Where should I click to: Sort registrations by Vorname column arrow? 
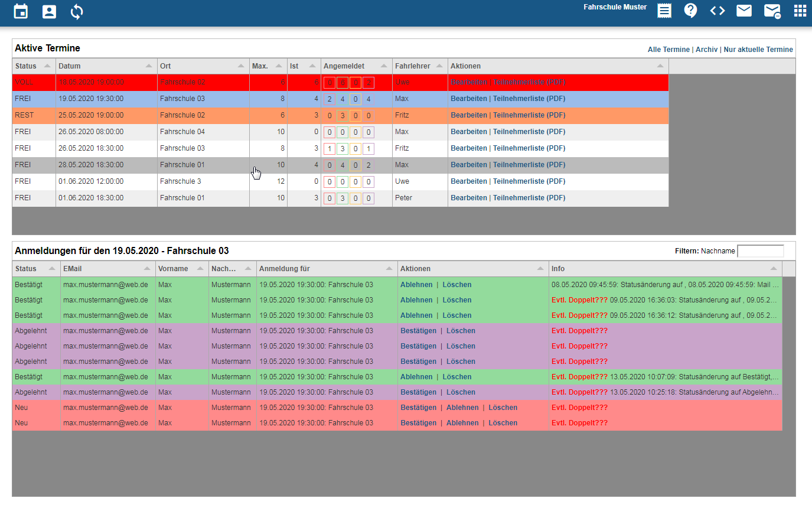click(200, 269)
